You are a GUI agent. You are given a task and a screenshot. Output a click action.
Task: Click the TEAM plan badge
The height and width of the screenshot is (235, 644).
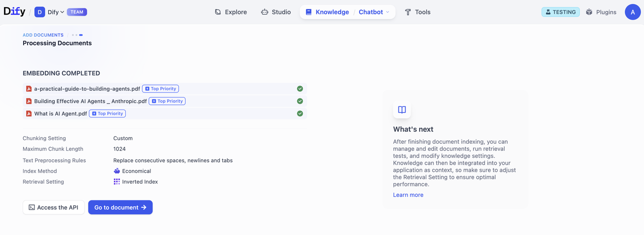click(77, 12)
